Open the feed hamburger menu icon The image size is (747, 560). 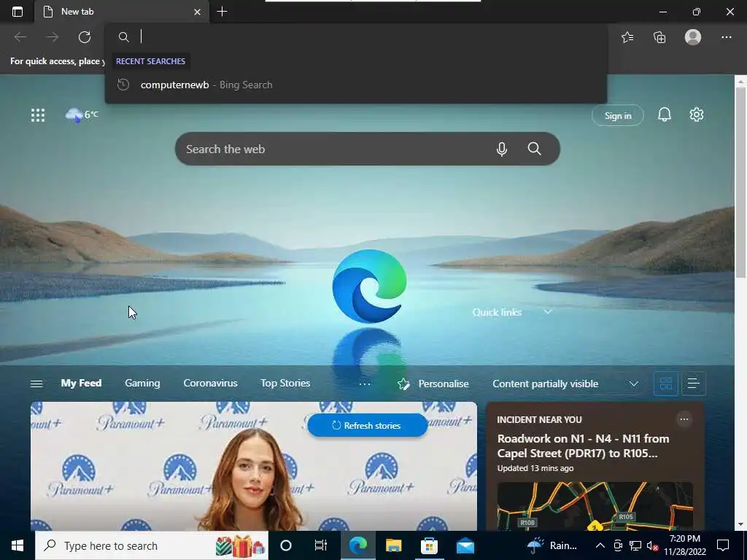[36, 384]
